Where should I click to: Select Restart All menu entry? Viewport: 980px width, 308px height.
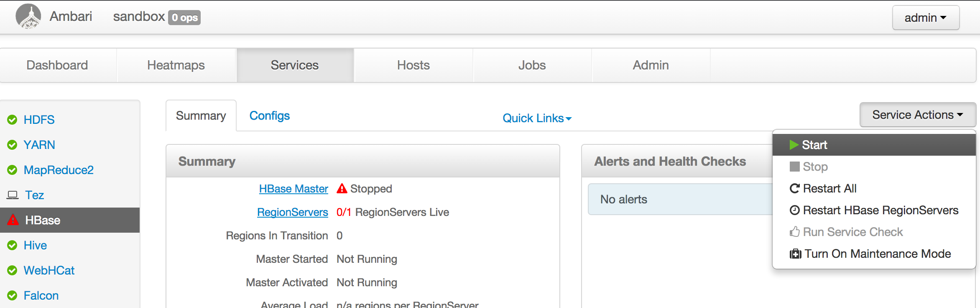pos(874,188)
